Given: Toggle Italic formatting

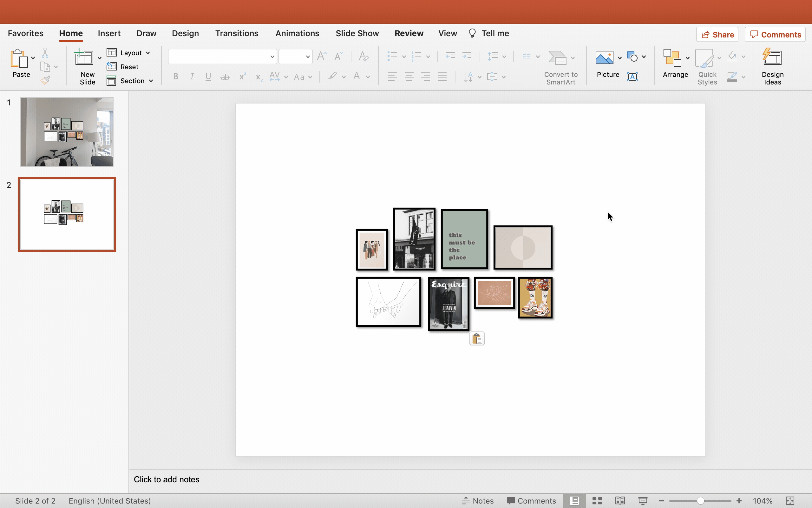Looking at the screenshot, I should [192, 77].
